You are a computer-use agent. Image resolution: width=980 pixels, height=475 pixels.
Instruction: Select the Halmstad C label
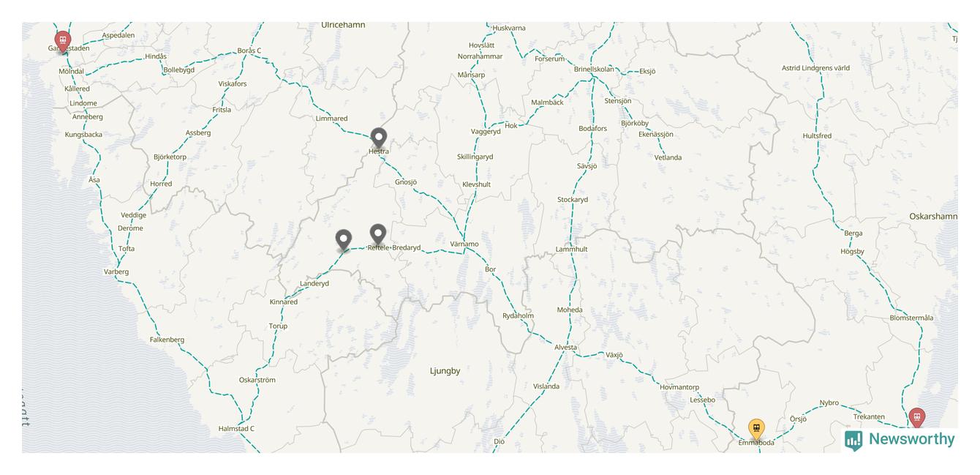click(x=236, y=429)
